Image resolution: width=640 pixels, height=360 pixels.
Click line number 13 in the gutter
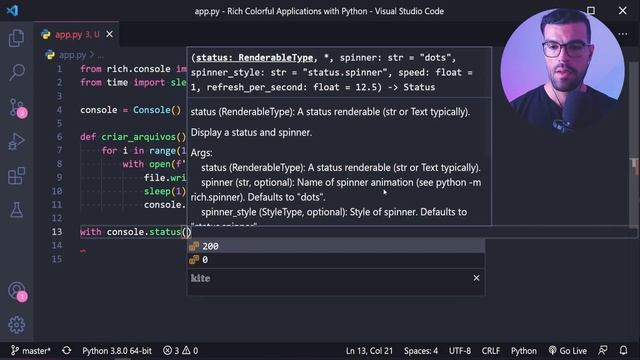click(57, 232)
